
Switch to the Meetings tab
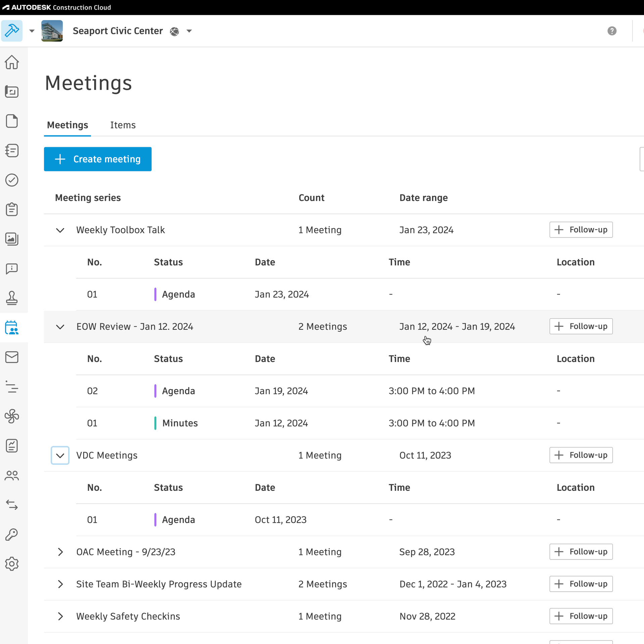coord(67,125)
